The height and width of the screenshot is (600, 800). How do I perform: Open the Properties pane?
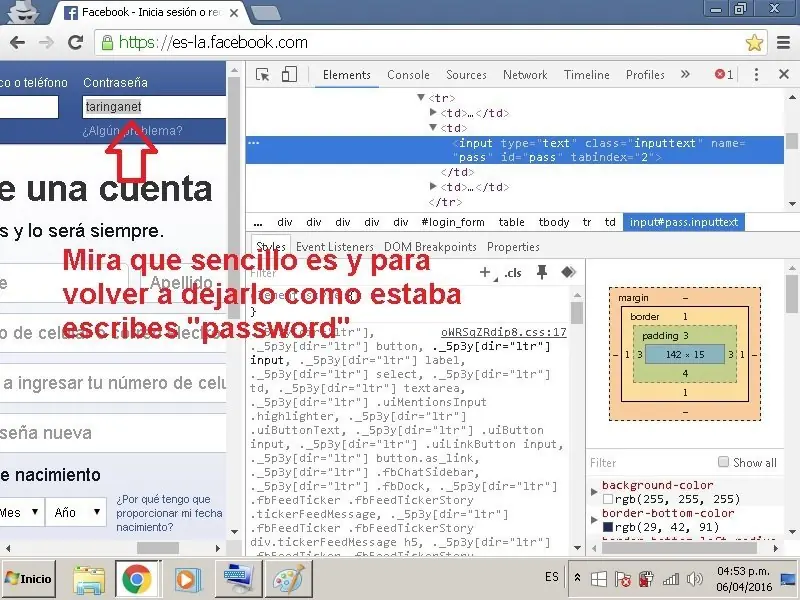coord(513,247)
